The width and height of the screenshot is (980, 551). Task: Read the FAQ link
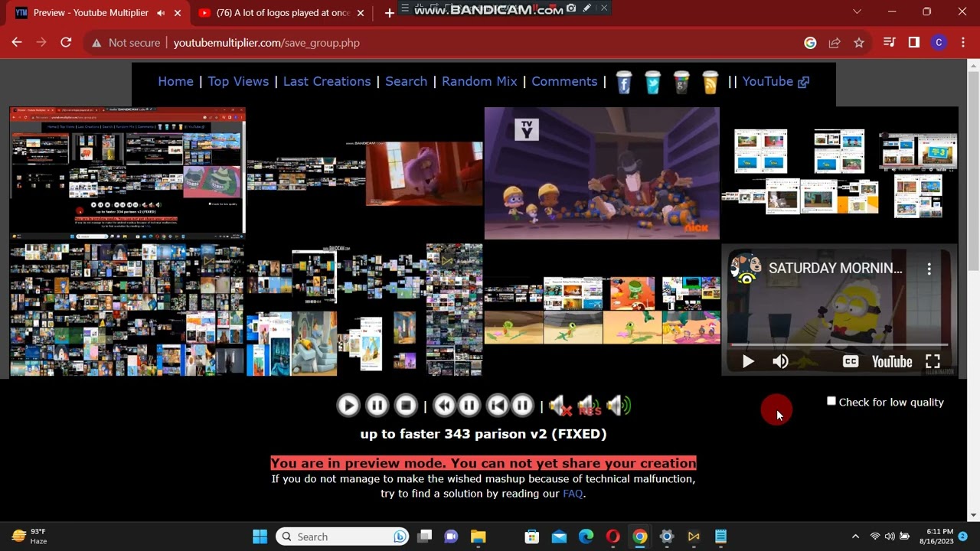tap(573, 494)
